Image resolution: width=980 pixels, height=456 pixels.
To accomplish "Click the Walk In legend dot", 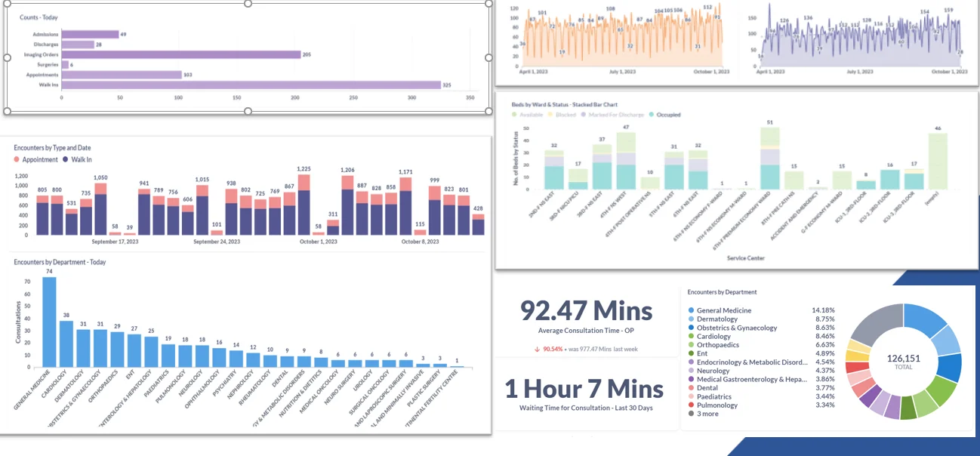I will click(66, 160).
